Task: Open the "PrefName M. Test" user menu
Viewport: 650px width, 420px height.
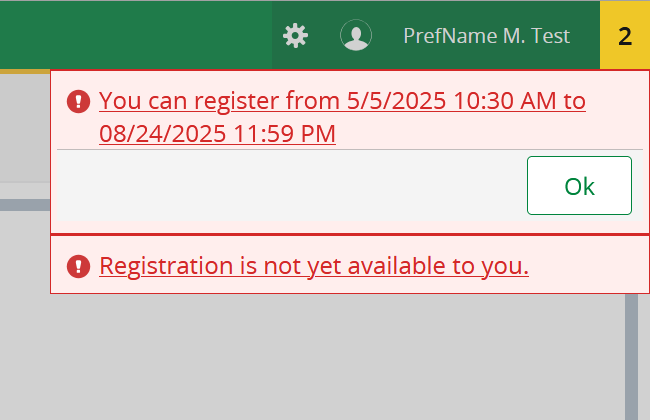Action: [486, 36]
